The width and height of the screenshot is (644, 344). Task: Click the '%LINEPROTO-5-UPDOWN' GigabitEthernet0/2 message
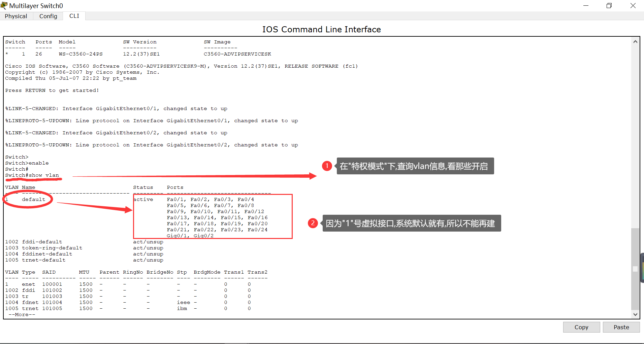click(x=152, y=145)
